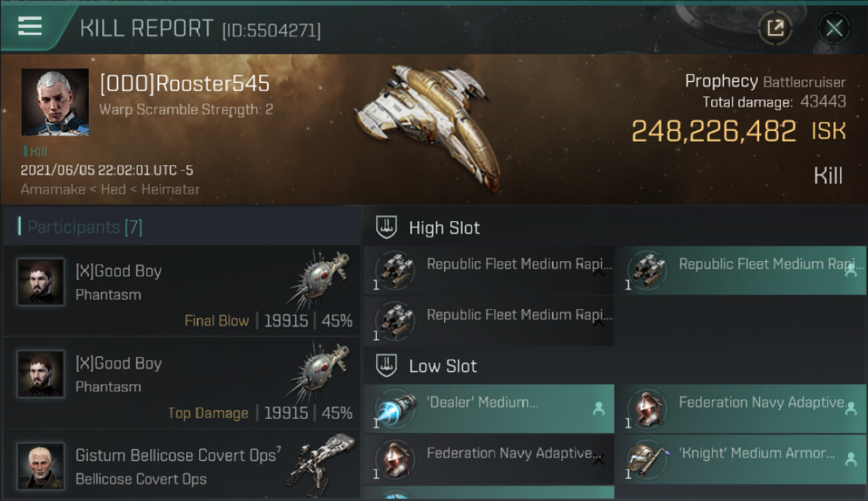Click the Bellicose Covert Ops ship icon
This screenshot has height=501, width=868.
(320, 461)
